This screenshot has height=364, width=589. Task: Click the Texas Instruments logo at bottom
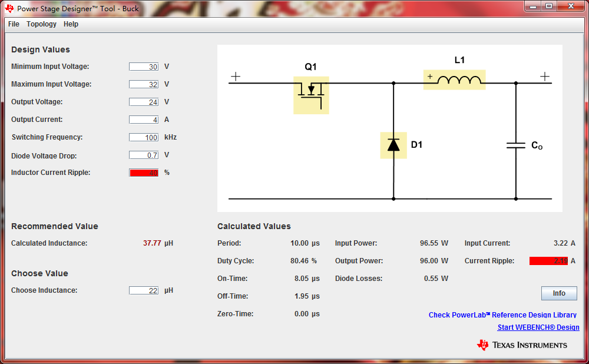[522, 345]
